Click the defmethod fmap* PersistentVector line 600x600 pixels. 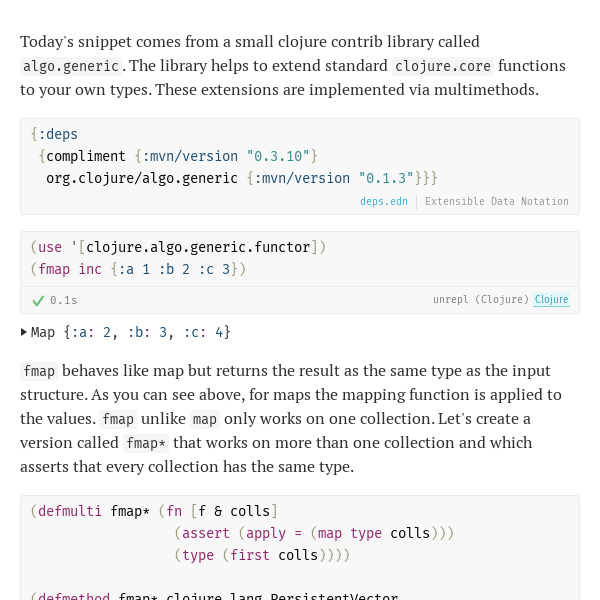pos(214,595)
